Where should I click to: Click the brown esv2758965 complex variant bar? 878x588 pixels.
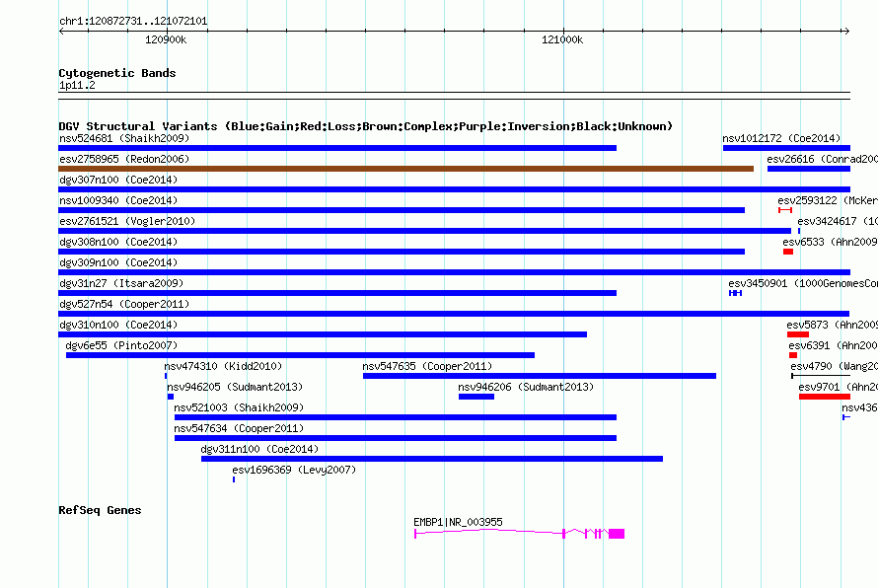406,169
